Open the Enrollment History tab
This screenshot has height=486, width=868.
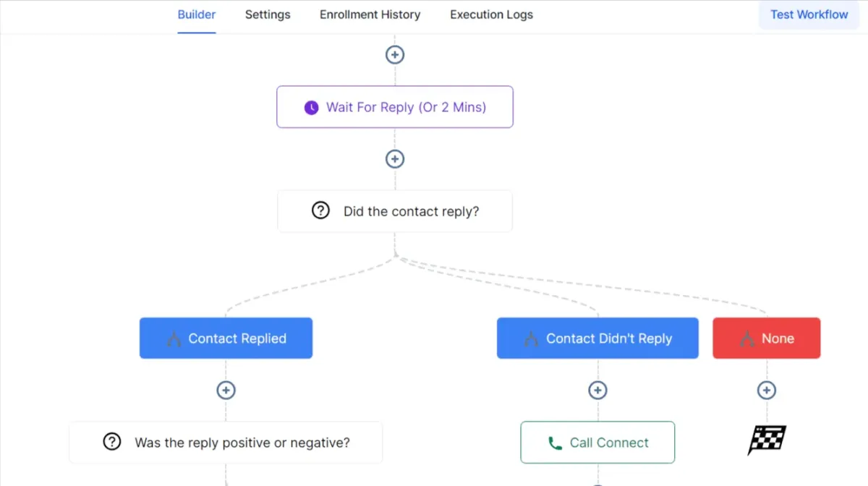370,14
